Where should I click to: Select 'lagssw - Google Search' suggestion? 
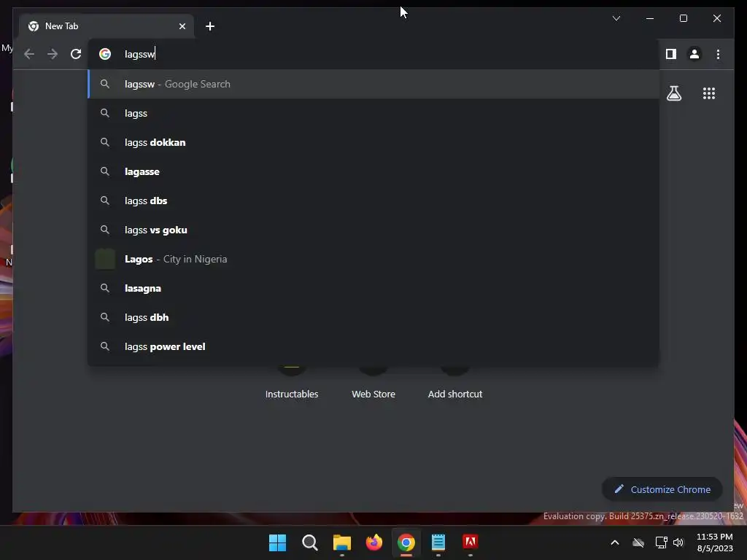pos(373,85)
